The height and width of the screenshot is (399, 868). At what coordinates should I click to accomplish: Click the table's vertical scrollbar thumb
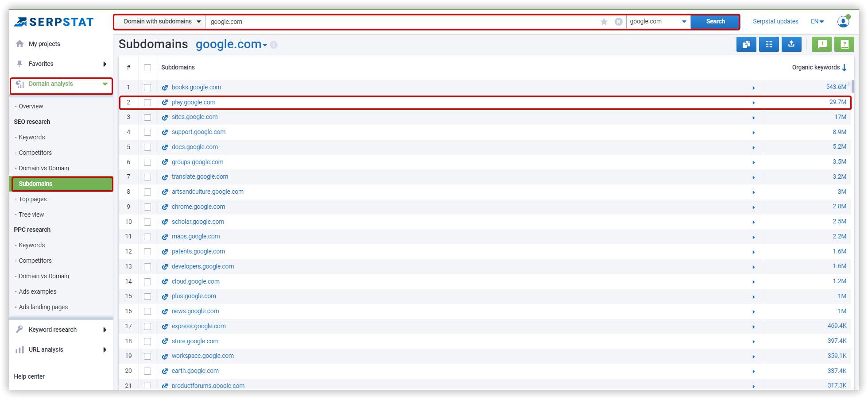(x=853, y=87)
